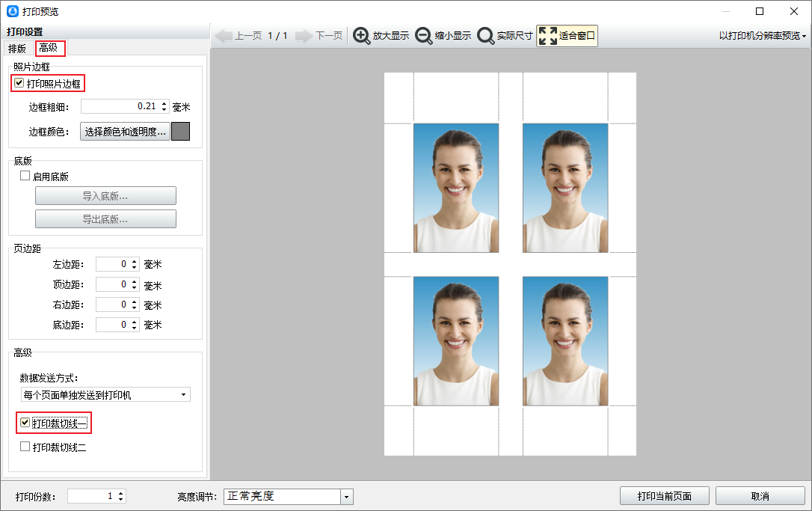Open the 以打印机分辨率预览 dropdown
The height and width of the screenshot is (511, 812).
click(763, 36)
